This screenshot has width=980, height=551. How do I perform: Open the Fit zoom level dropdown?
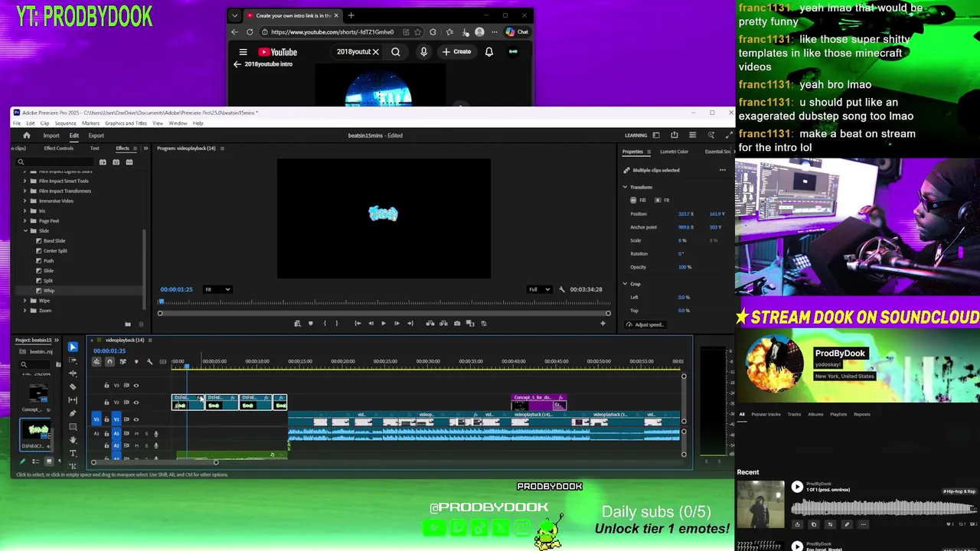217,289
